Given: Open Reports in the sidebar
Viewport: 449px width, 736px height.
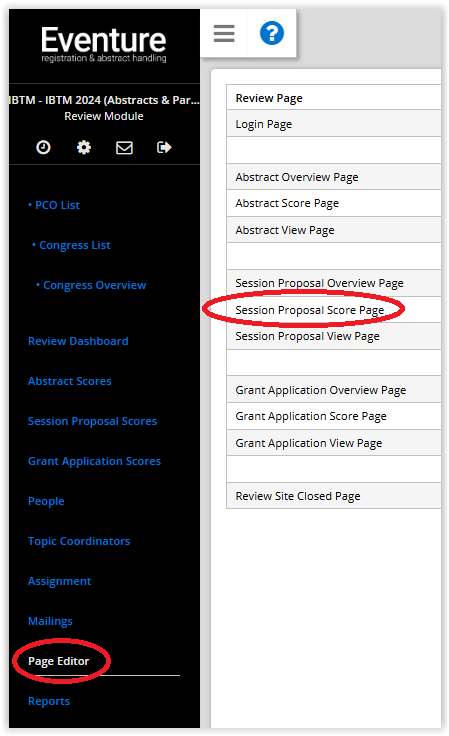Looking at the screenshot, I should click(49, 701).
